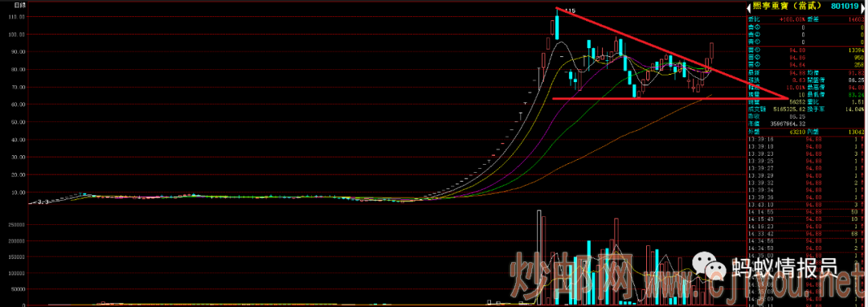Click the turnover rate 14.04%

(x=854, y=109)
